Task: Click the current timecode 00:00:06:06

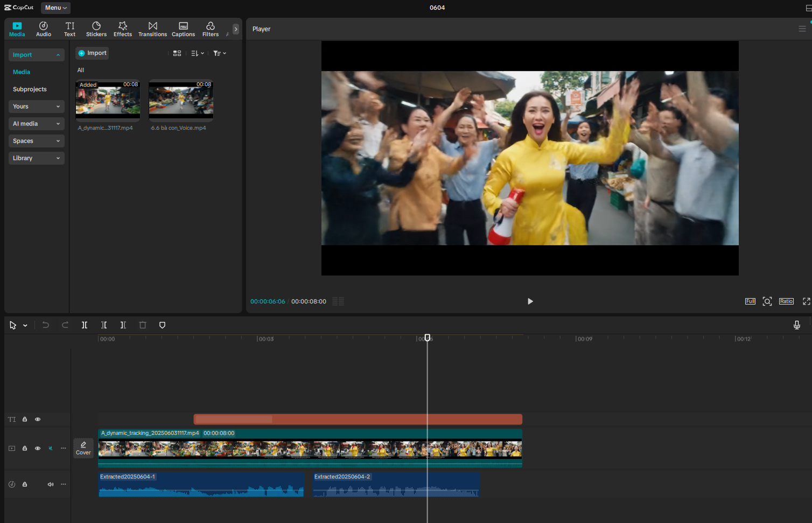Action: (268, 301)
